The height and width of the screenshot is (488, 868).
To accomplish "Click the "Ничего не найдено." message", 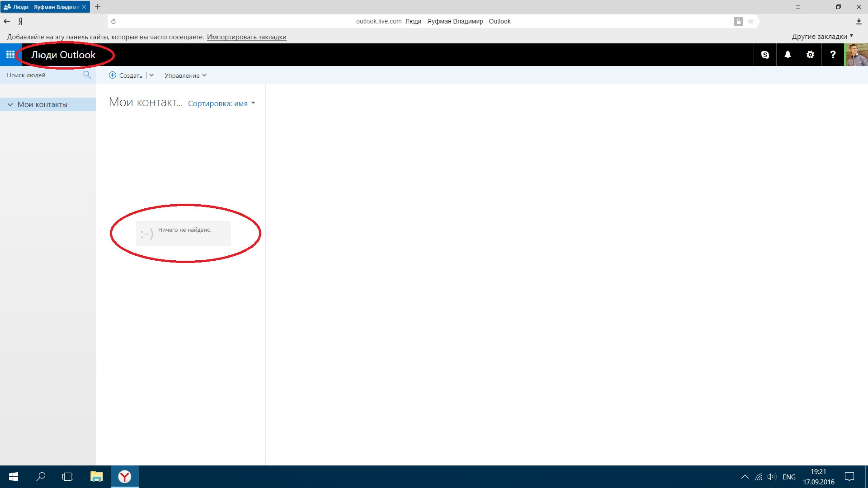I will pos(184,230).
